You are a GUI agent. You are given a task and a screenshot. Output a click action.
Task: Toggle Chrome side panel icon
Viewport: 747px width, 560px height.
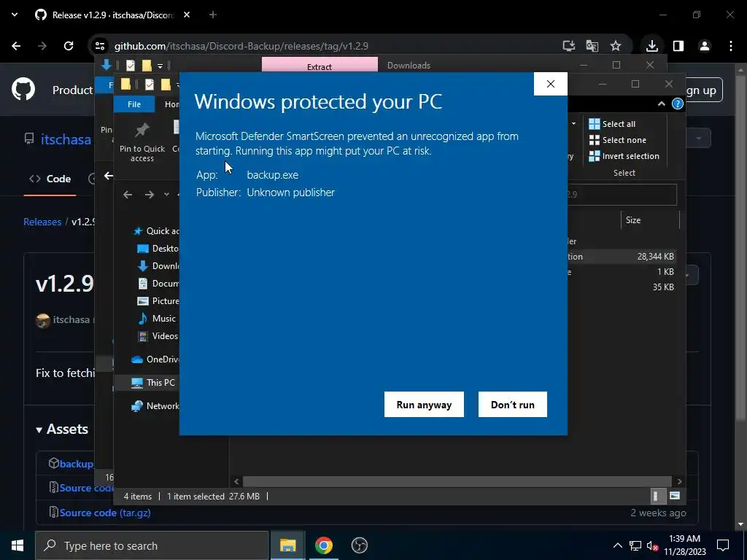click(x=678, y=46)
